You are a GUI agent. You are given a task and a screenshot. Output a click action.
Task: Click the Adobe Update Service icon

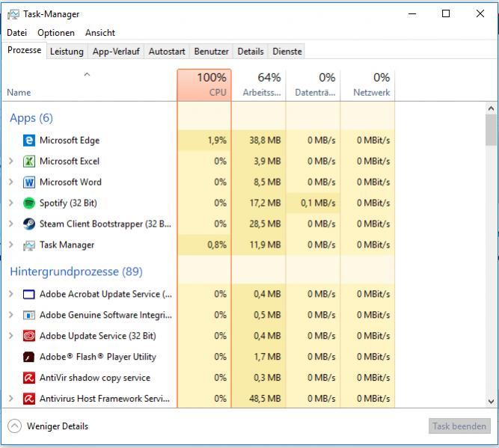click(x=29, y=336)
